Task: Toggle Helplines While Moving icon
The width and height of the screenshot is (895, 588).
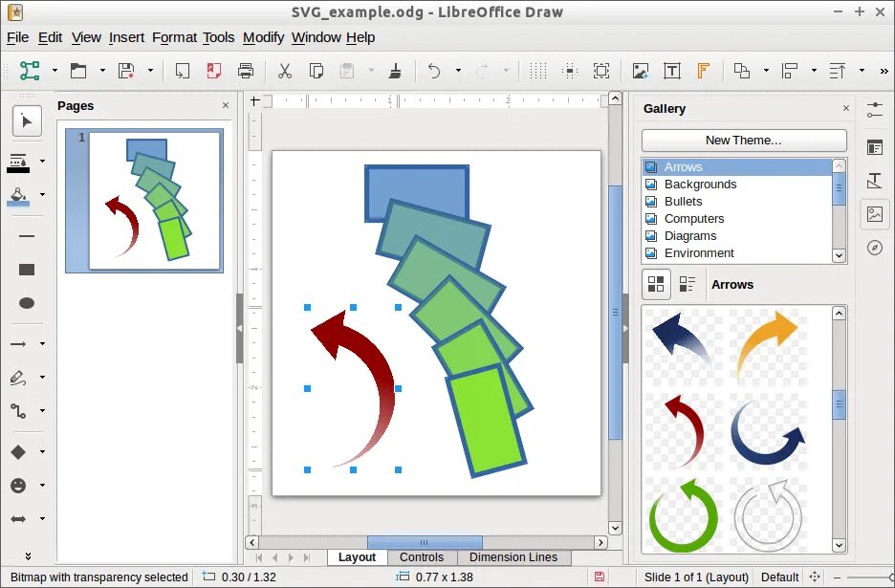Action: 600,71
